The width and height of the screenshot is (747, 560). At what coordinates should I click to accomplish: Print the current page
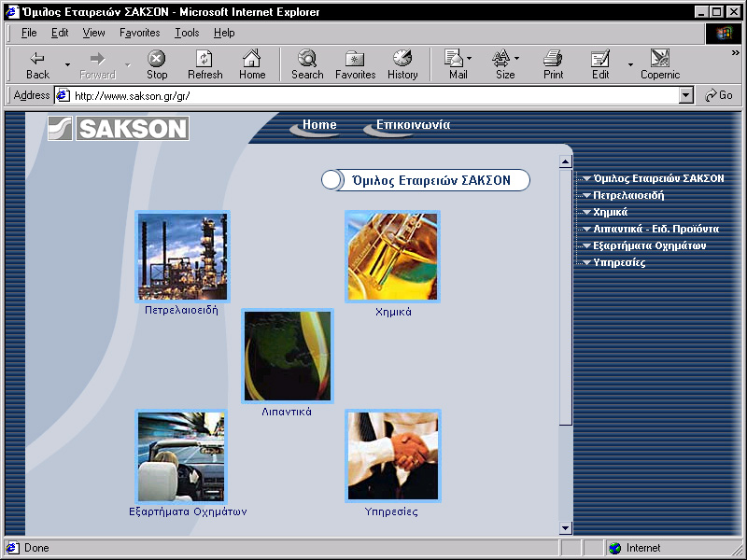tap(553, 64)
